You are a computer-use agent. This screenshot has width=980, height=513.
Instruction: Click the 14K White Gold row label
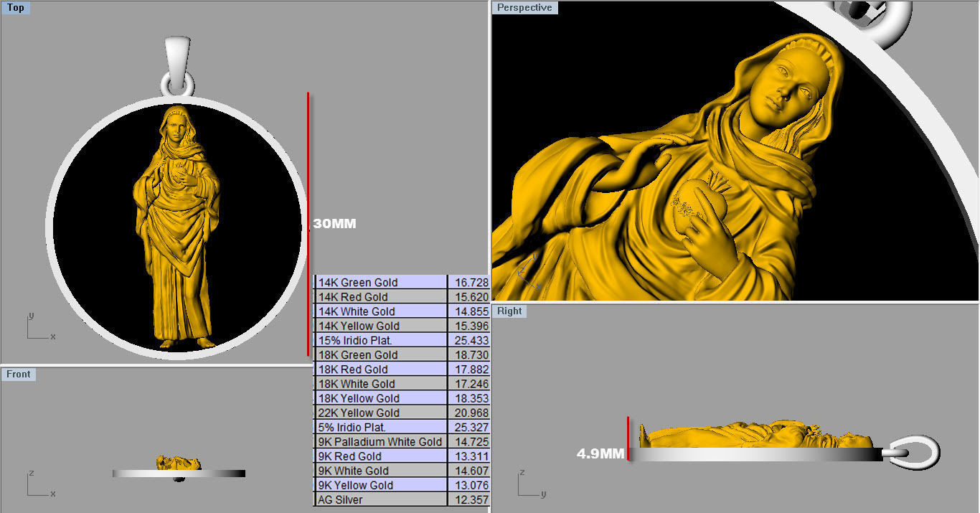tap(357, 311)
